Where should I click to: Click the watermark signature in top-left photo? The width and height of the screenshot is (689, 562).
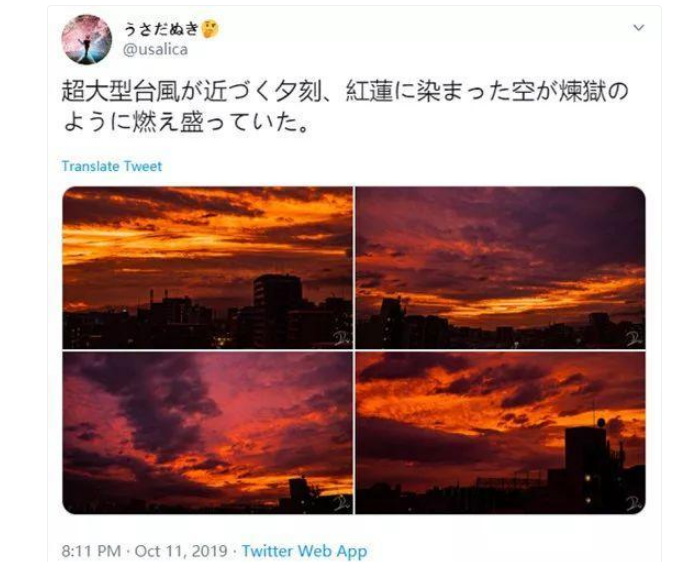(341, 338)
